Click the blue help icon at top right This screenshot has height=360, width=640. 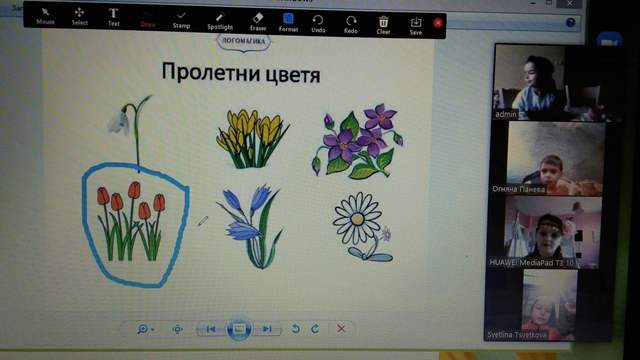pyautogui.click(x=570, y=22)
